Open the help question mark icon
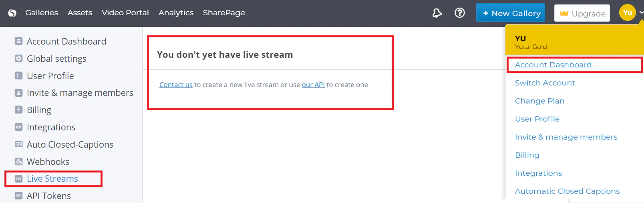Screen dimensions: 644x203 460,13
